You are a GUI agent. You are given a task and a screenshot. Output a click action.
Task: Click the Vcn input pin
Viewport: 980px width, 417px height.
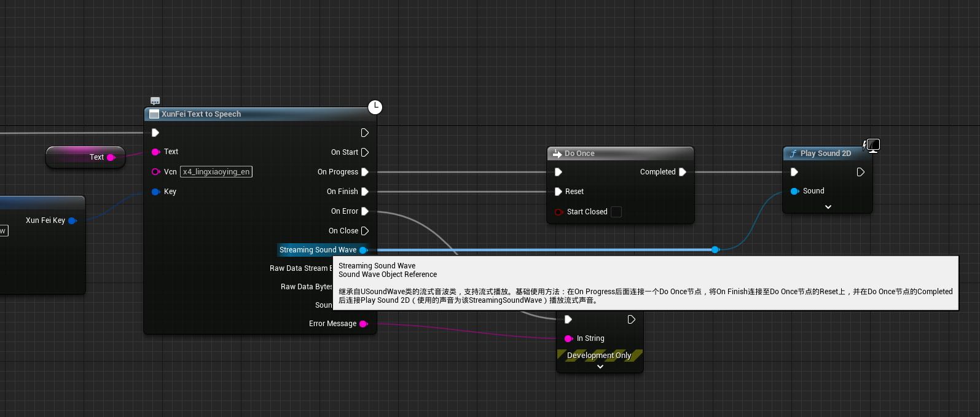(x=156, y=172)
